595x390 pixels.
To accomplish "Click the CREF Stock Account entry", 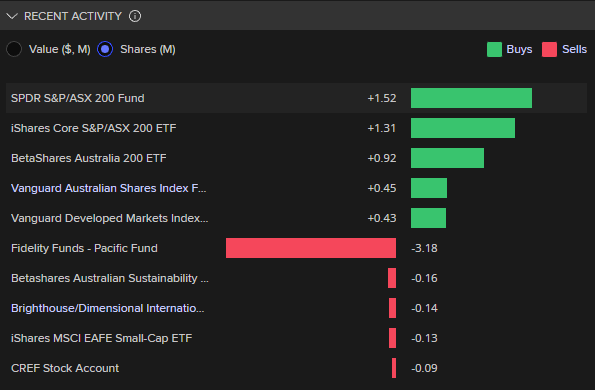I will (x=65, y=368).
